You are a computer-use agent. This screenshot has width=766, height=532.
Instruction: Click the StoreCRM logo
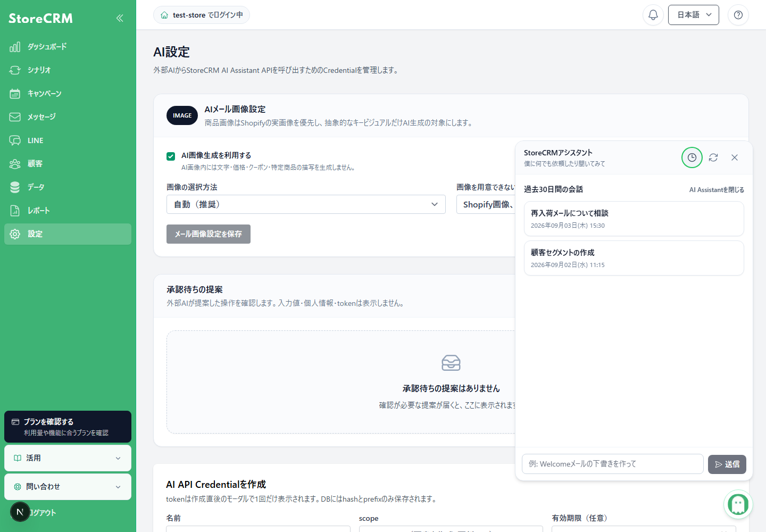[x=41, y=18]
